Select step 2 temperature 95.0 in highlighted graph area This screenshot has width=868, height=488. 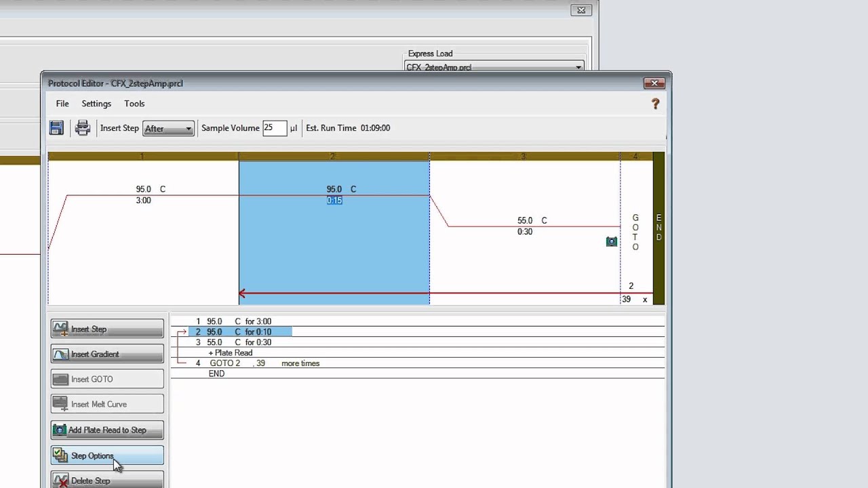click(334, 189)
